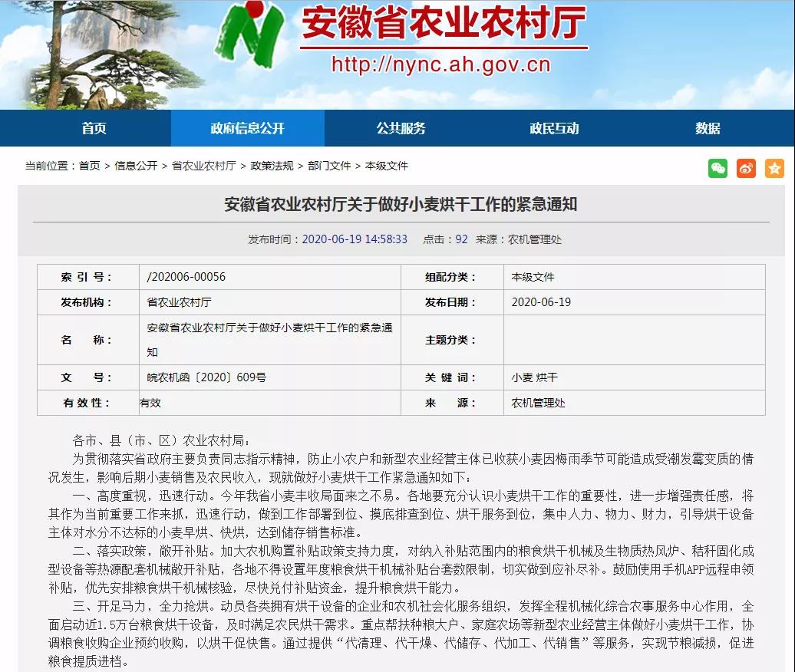
Task: Add page to favorites with the star icon
Action: coord(774,167)
